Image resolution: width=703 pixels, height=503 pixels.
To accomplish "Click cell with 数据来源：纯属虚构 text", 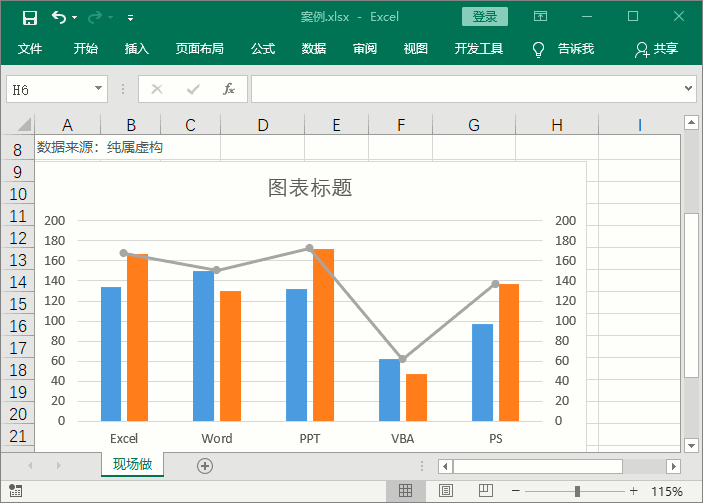I will click(100, 147).
